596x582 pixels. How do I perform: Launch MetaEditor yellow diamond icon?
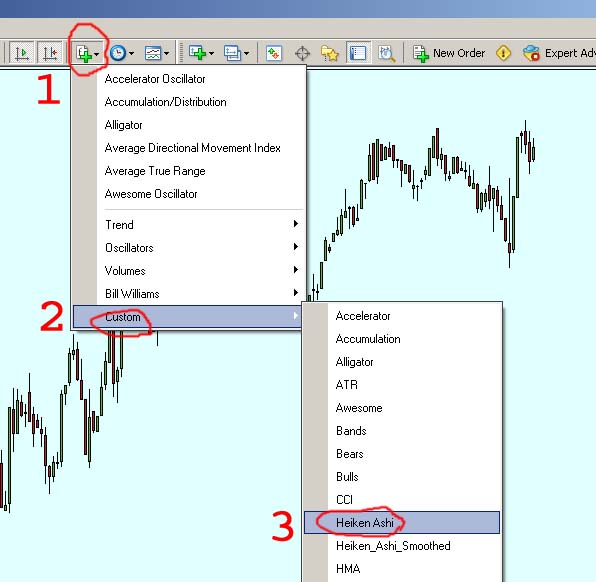(x=503, y=53)
